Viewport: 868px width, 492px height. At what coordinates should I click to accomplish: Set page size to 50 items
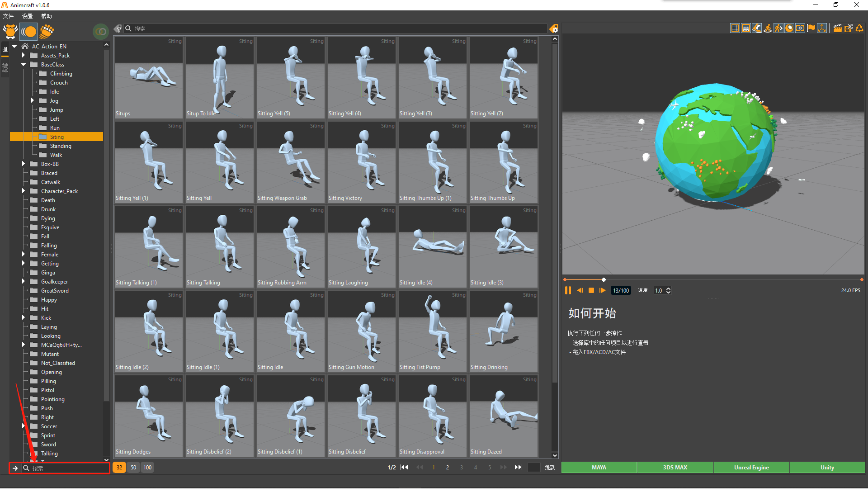pos(133,467)
